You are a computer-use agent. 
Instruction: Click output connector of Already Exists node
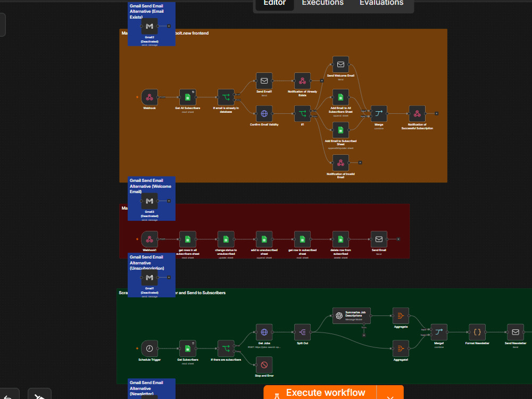pos(322,81)
